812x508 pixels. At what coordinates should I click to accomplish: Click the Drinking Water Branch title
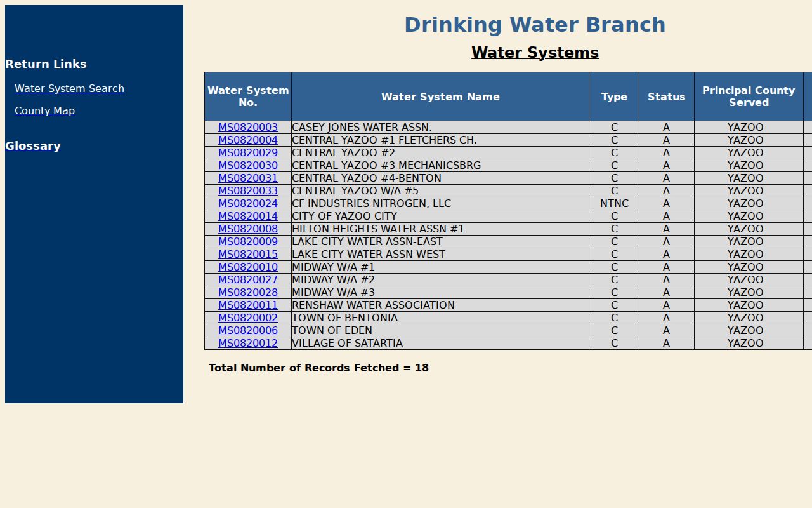coord(535,25)
